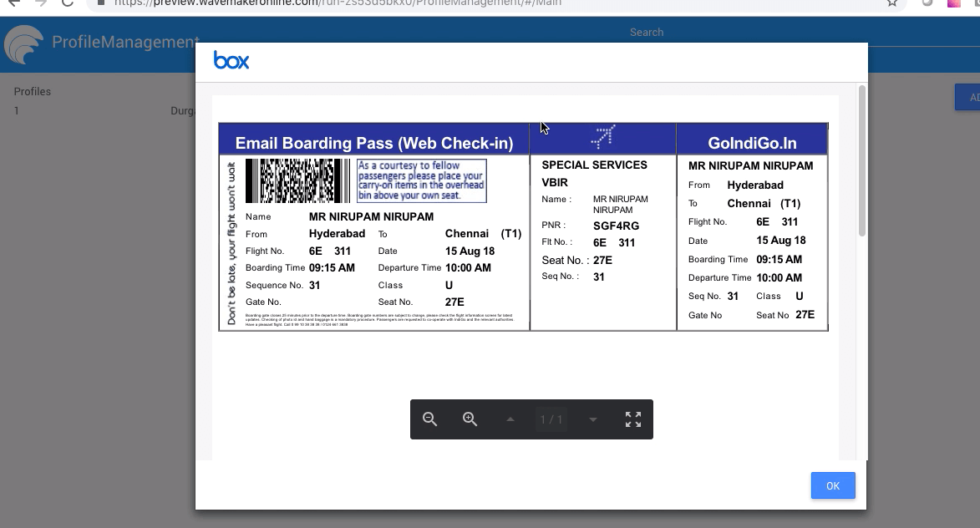This screenshot has width=980, height=528.
Task: Zoom in on the boarding pass document
Action: [470, 419]
